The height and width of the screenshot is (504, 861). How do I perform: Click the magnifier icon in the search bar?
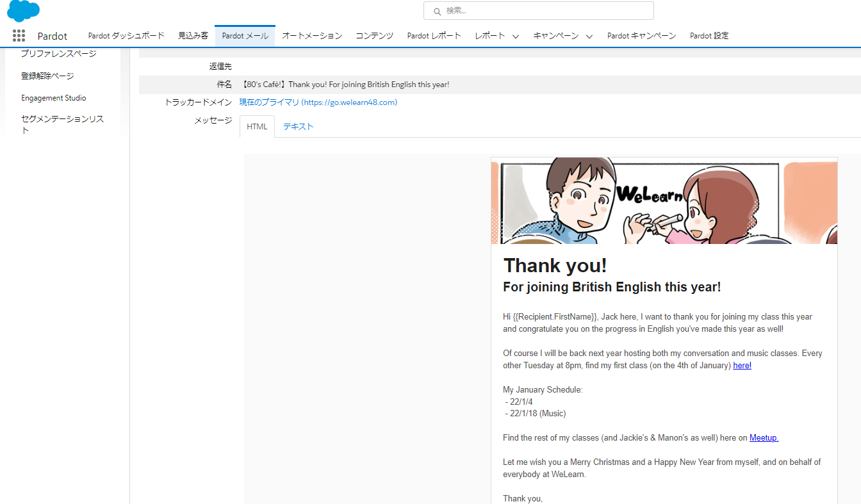coord(437,11)
